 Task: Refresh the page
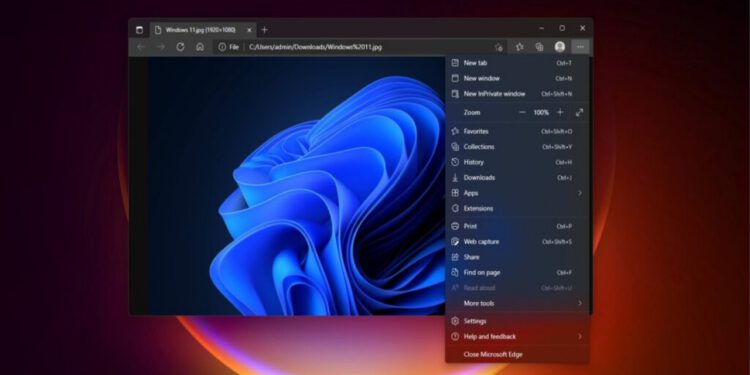tap(180, 47)
